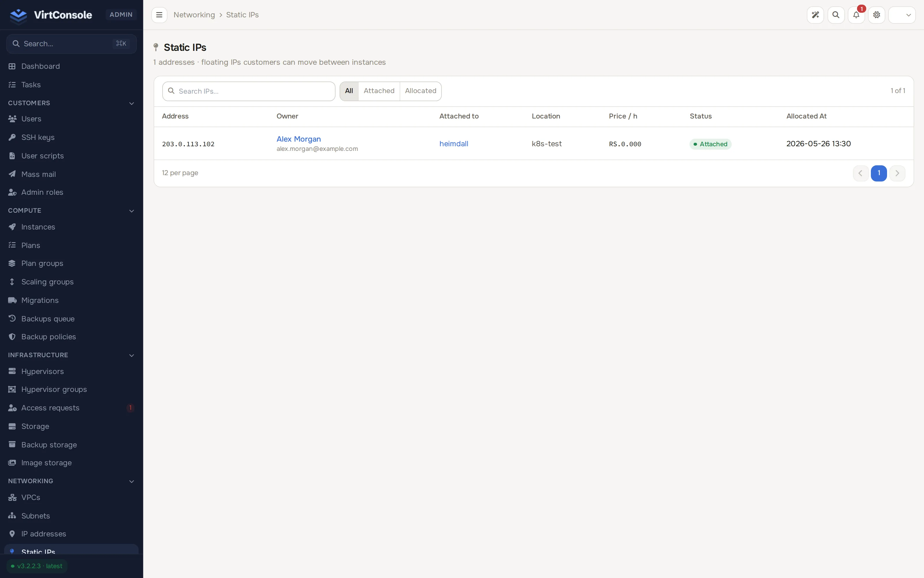Switch theme using the sun icon
The width and height of the screenshot is (924, 578).
pyautogui.click(x=877, y=15)
